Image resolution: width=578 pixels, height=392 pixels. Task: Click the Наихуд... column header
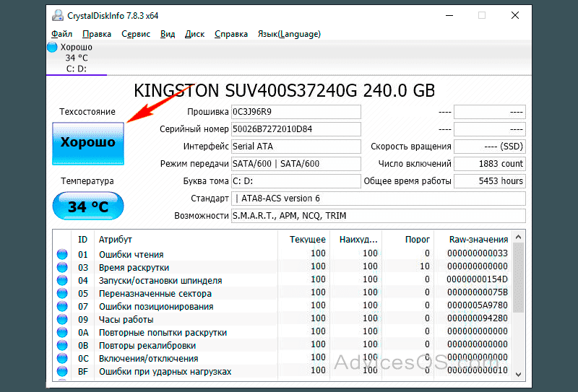click(356, 240)
